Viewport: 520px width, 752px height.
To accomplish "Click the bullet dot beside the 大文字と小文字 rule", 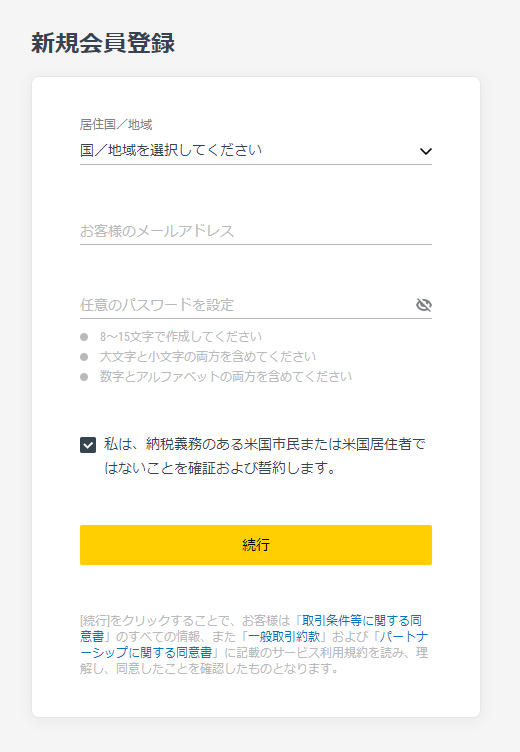I will [x=84, y=357].
